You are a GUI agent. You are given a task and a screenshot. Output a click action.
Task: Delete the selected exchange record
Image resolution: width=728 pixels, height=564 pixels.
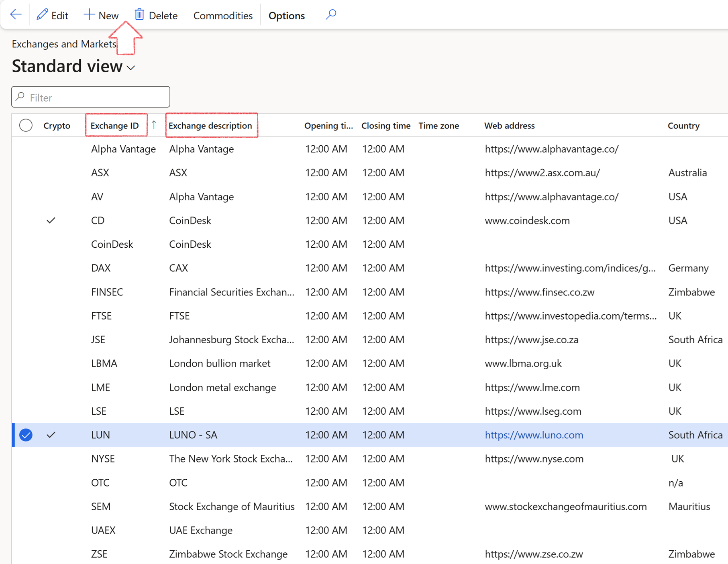(x=156, y=15)
